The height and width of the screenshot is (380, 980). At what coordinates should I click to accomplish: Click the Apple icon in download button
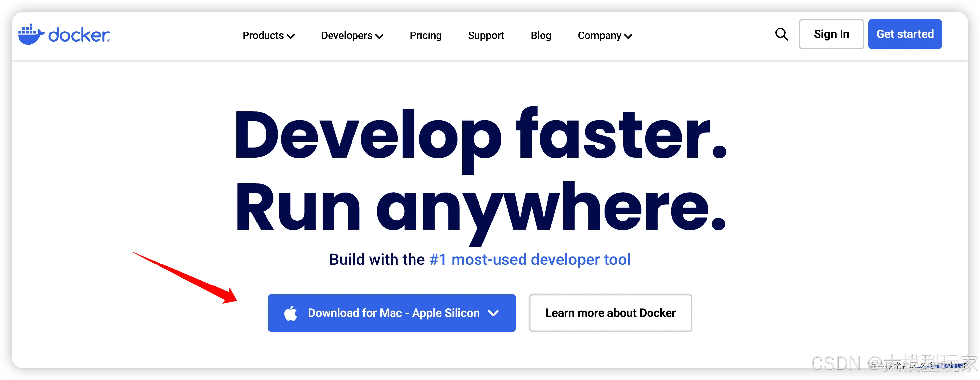point(291,313)
